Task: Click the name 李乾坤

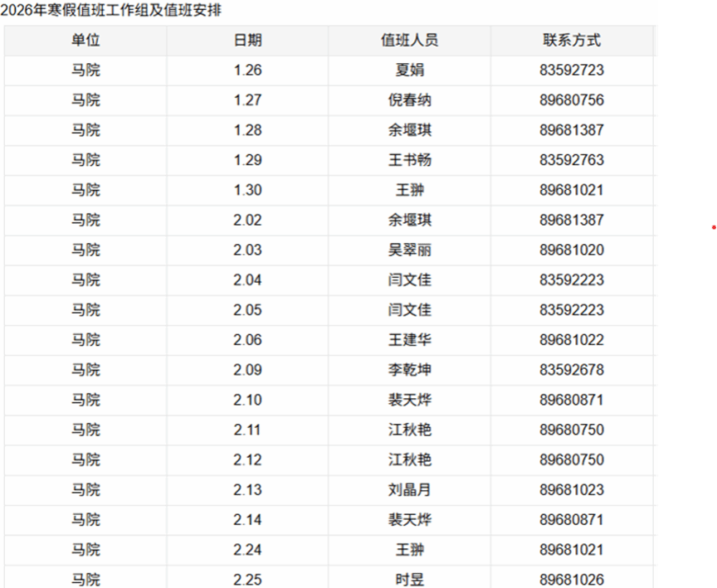Action: pyautogui.click(x=409, y=370)
